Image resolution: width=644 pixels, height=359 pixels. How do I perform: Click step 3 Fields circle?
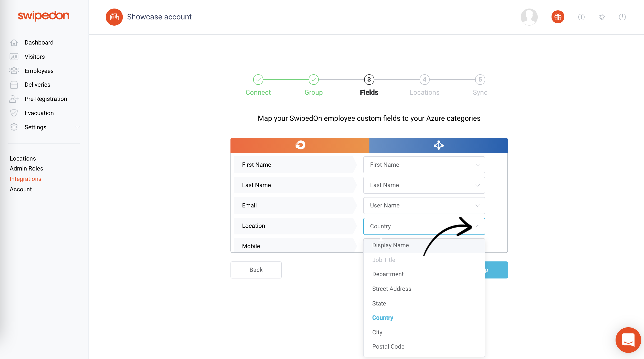coord(369,80)
